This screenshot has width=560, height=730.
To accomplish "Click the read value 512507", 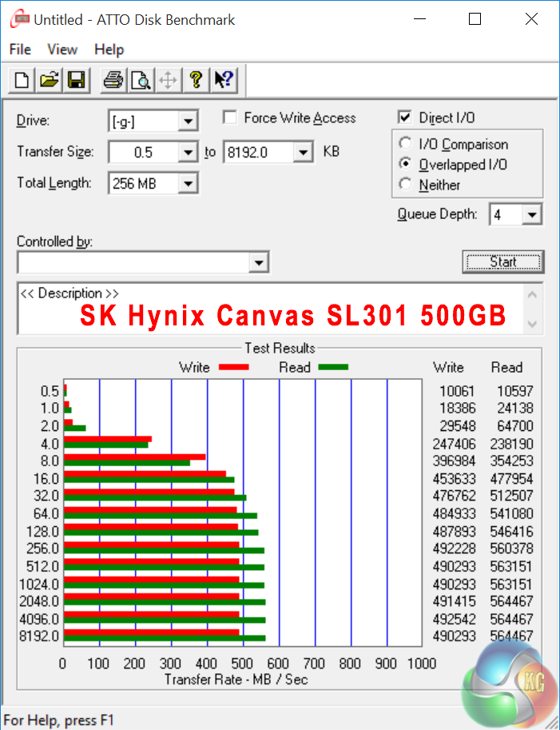I will [x=511, y=496].
